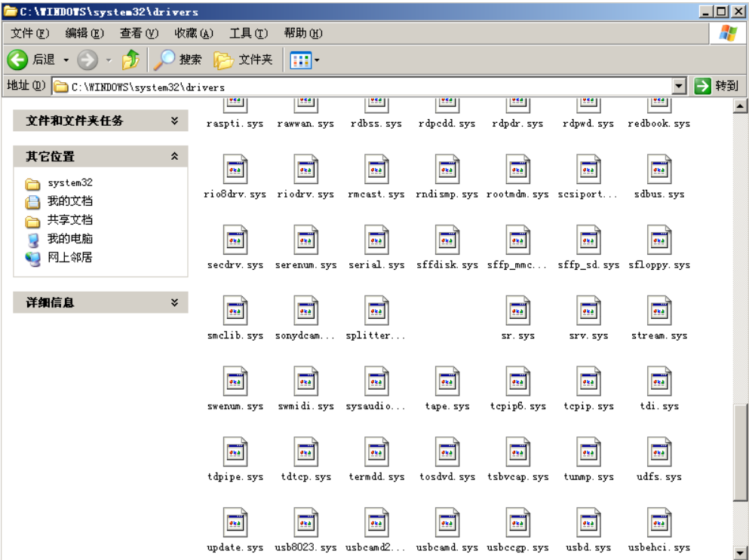Select the sr.sys file icon

pos(517,311)
